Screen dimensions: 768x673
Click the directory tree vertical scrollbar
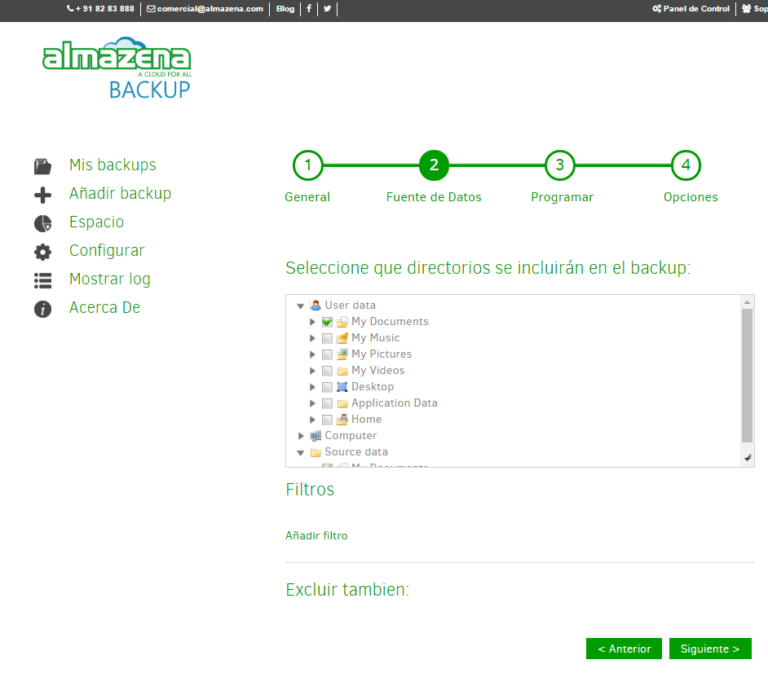tap(747, 375)
